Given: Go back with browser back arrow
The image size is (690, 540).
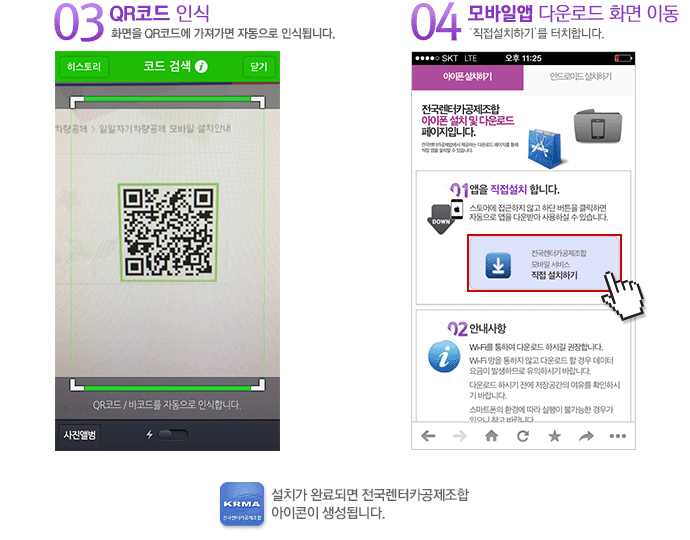Looking at the screenshot, I should 428,436.
